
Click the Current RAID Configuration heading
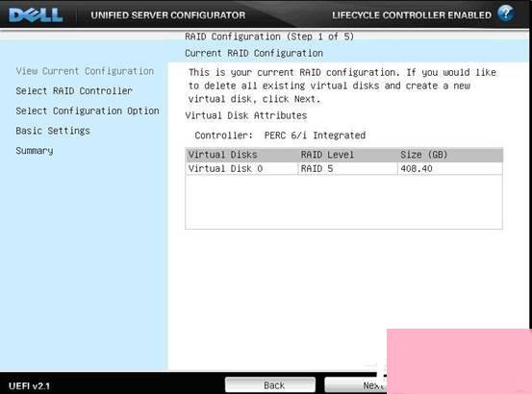254,53
